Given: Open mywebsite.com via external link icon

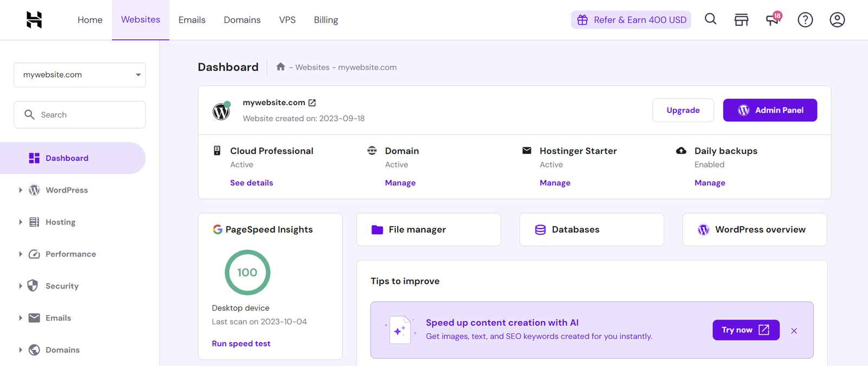Looking at the screenshot, I should pos(312,102).
